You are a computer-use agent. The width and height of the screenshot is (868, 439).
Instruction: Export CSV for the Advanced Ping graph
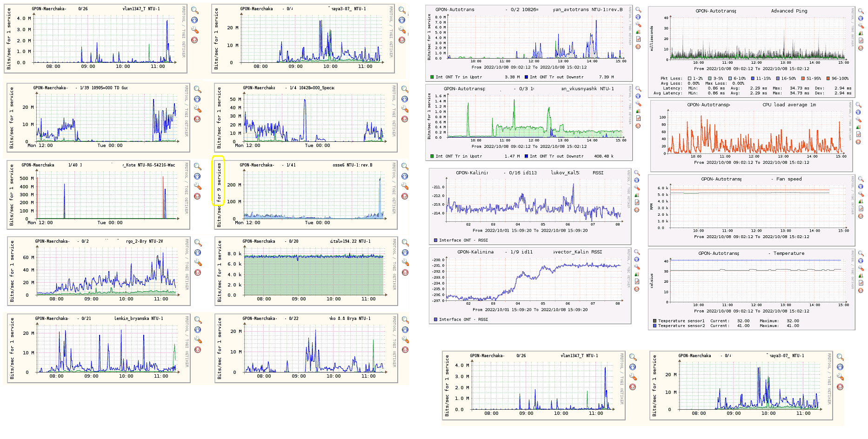(x=861, y=19)
